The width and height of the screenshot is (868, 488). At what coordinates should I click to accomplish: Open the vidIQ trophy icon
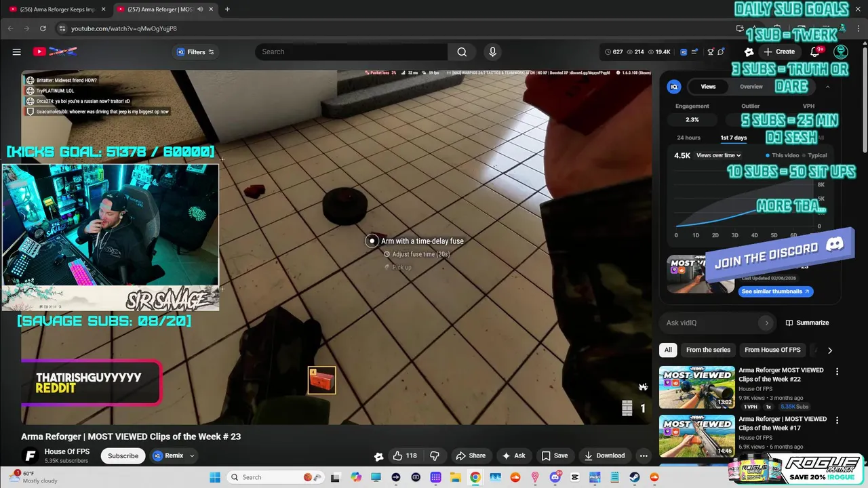[710, 52]
